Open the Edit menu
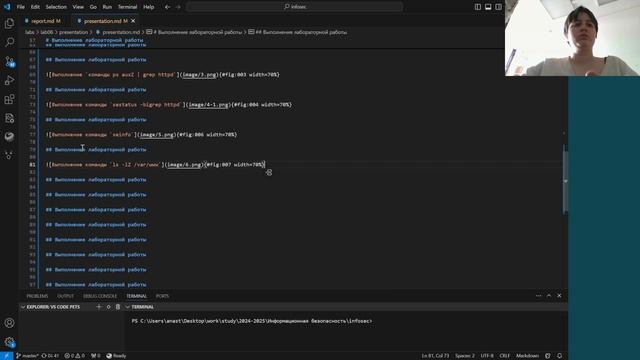640x360 pixels. click(35, 7)
